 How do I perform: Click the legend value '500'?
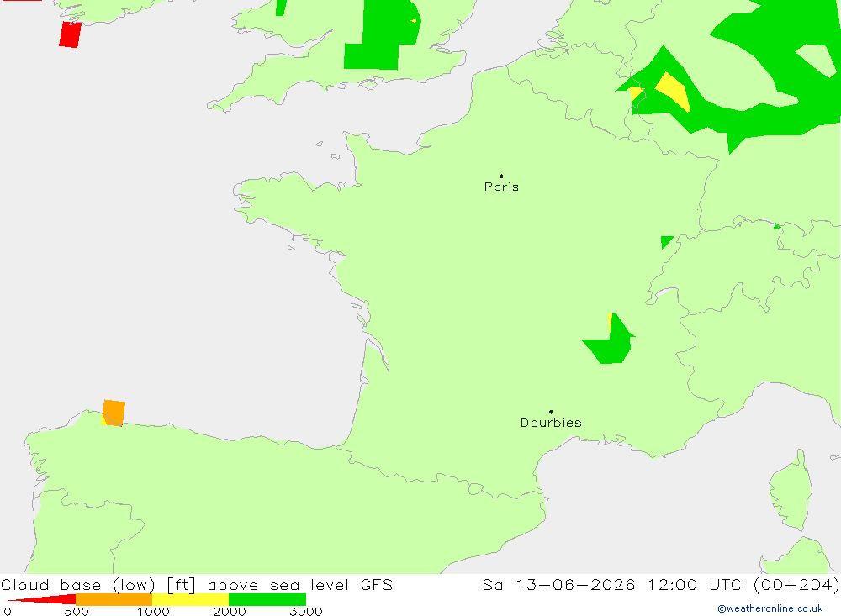tap(77, 611)
